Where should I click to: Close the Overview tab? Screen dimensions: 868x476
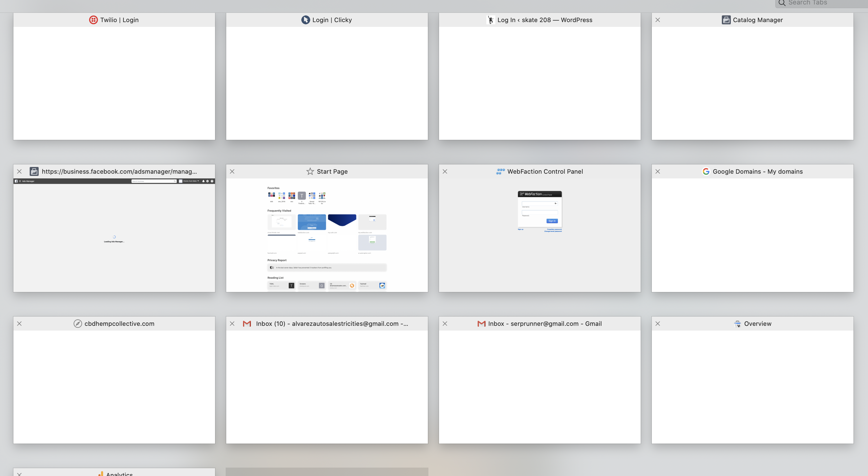[x=657, y=324]
